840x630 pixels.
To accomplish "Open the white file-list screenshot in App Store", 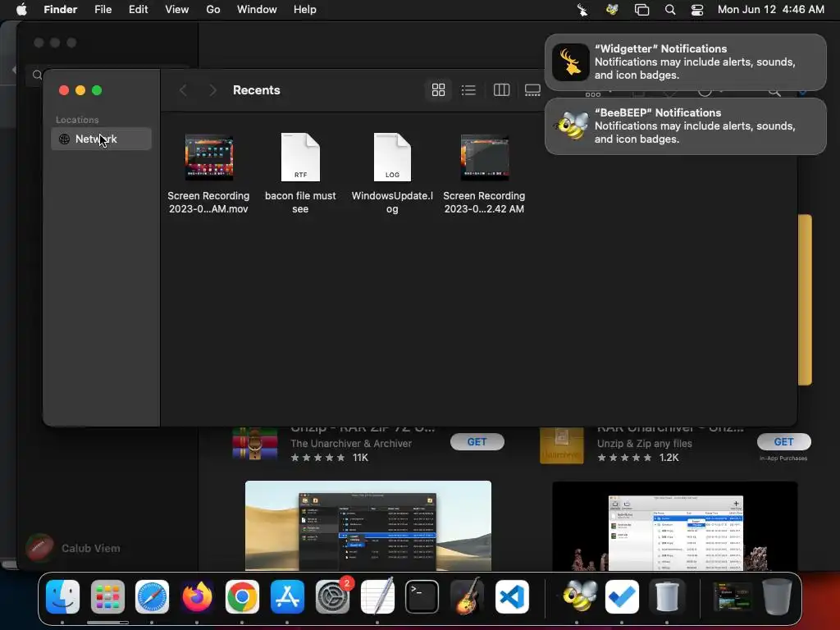I will click(675, 526).
